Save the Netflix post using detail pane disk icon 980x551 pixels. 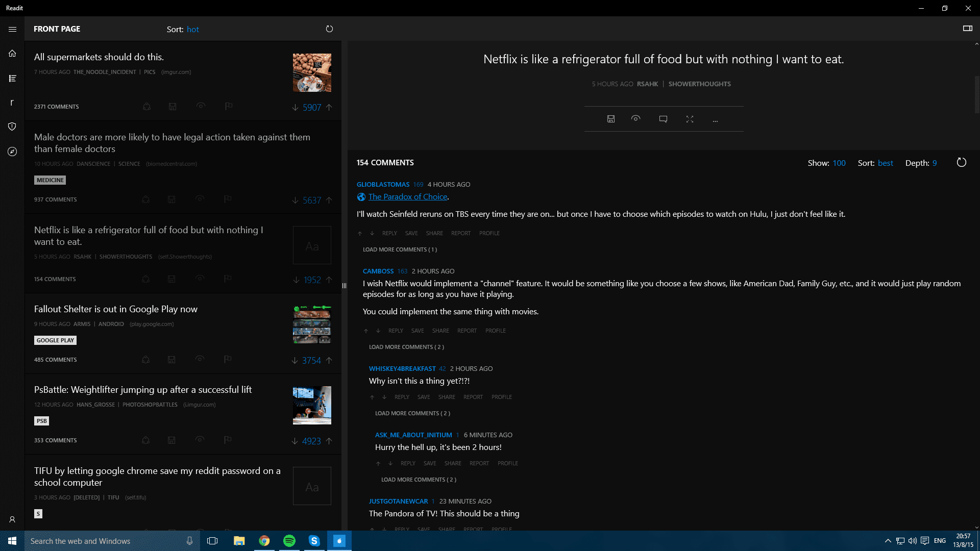coord(610,119)
